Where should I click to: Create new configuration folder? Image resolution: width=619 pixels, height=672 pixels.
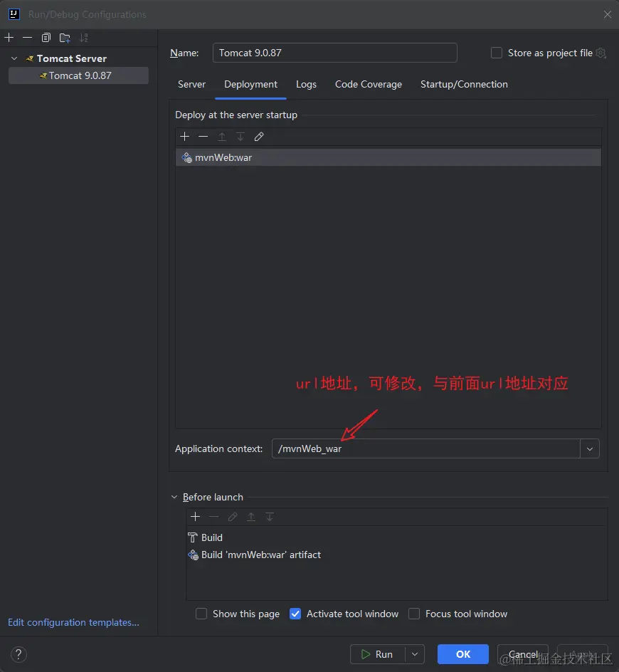coord(65,38)
